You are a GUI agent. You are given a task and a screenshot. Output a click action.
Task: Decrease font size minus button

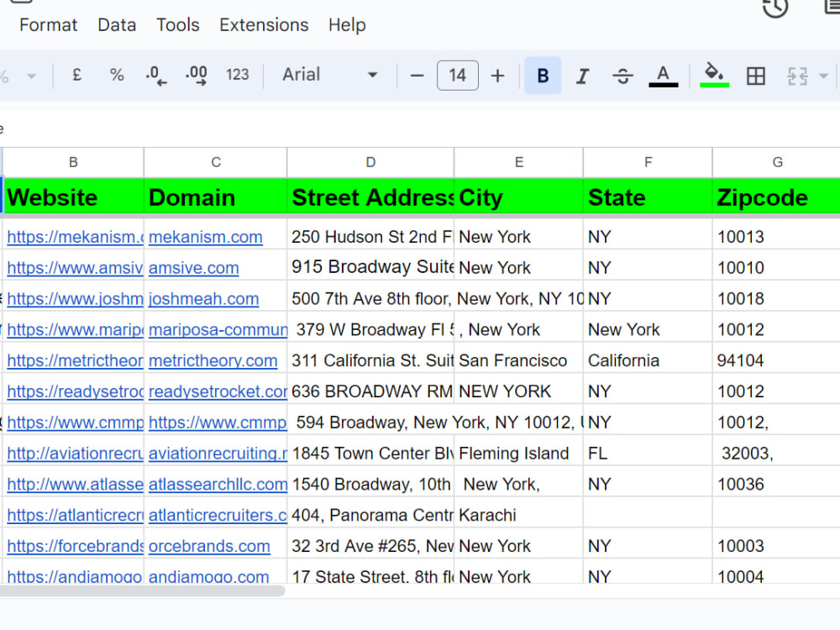pos(417,76)
